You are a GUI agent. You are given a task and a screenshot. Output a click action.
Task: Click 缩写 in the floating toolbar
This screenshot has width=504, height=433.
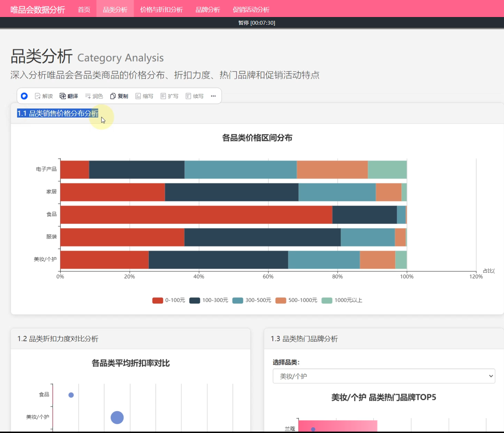(144, 96)
